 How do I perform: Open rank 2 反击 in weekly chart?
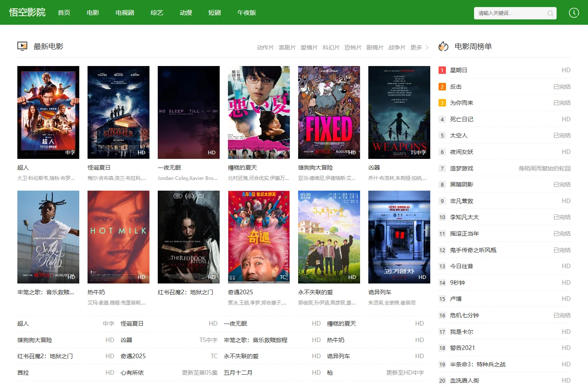click(505, 87)
